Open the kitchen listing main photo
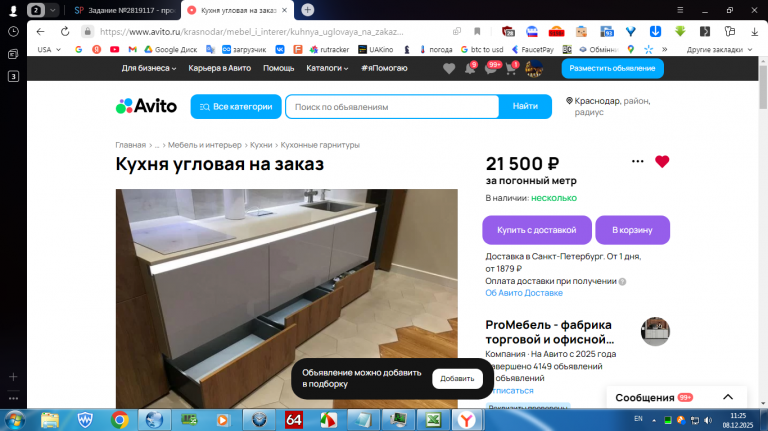This screenshot has height=431, width=768. pyautogui.click(x=287, y=299)
